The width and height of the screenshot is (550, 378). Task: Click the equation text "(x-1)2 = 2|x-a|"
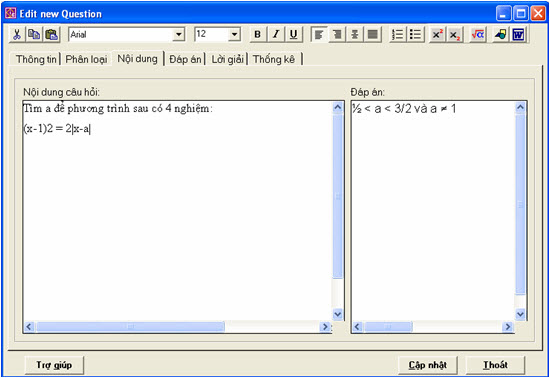[57, 129]
